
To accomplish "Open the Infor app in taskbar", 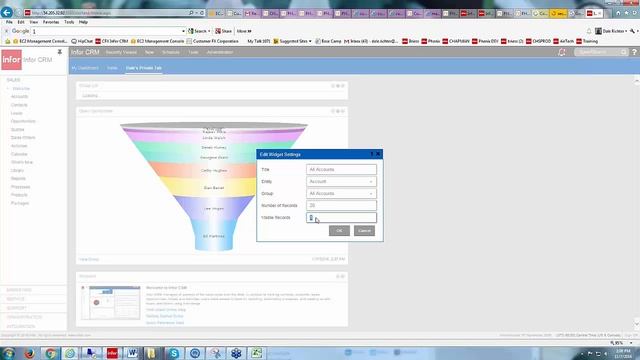I will [x=112, y=353].
